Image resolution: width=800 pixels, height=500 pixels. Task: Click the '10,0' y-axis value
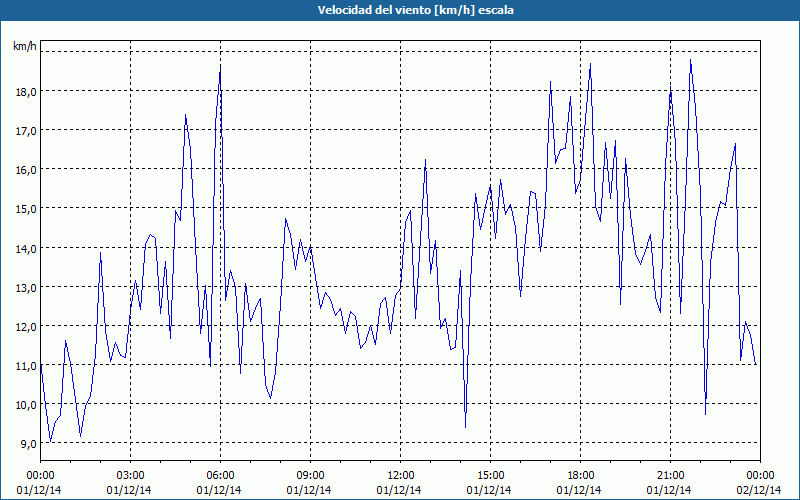click(x=26, y=405)
